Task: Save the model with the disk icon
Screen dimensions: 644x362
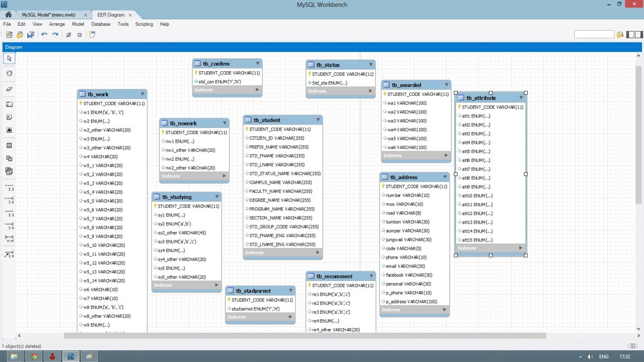Action: click(x=31, y=35)
